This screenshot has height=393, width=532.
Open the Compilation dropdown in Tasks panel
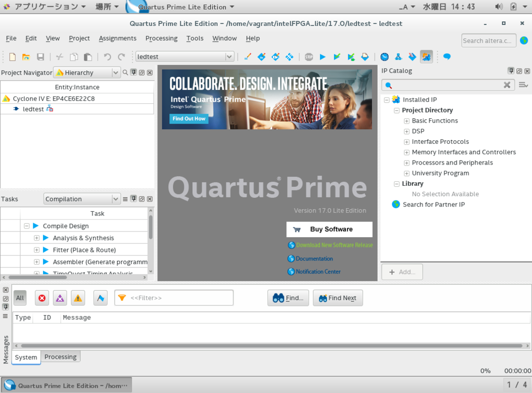click(x=116, y=199)
